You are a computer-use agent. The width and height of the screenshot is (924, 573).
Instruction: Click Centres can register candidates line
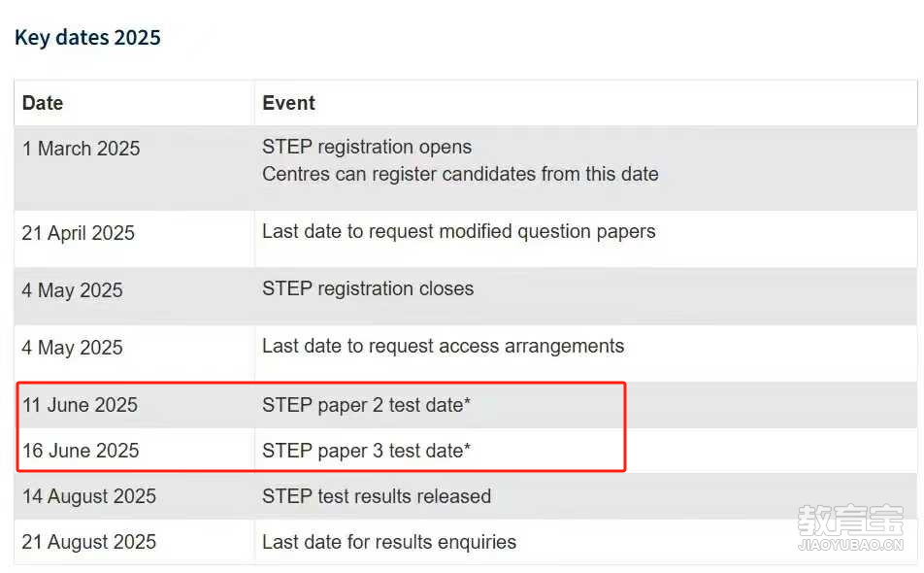click(460, 175)
